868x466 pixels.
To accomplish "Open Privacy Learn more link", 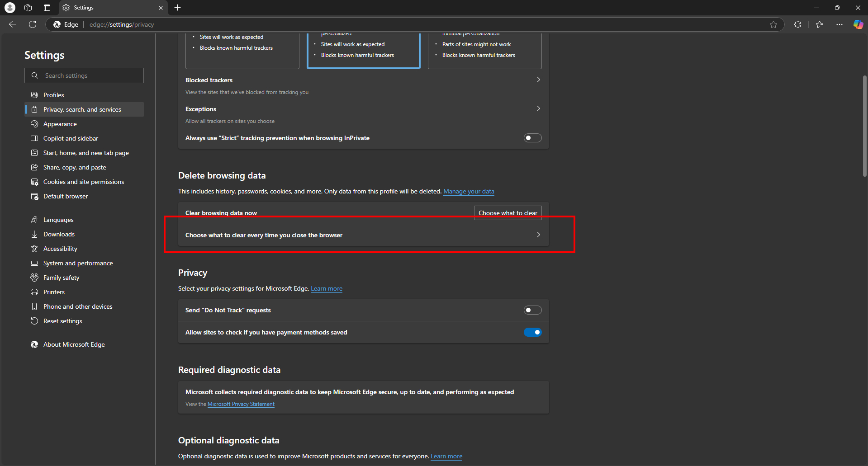I will (x=327, y=288).
